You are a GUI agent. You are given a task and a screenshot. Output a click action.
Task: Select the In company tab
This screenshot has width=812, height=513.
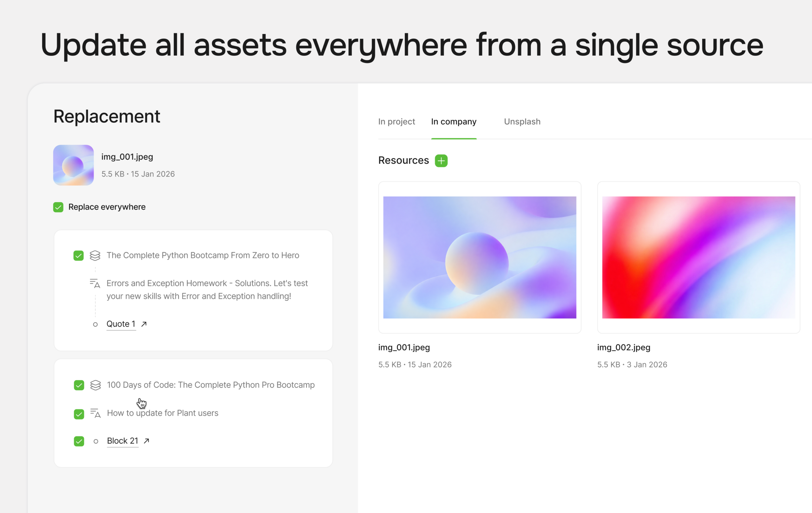point(454,122)
